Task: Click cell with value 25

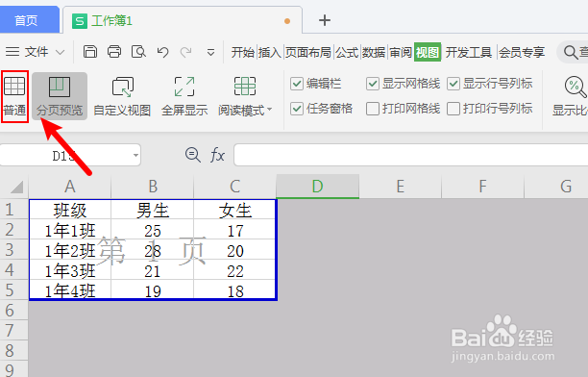Action: pos(152,230)
